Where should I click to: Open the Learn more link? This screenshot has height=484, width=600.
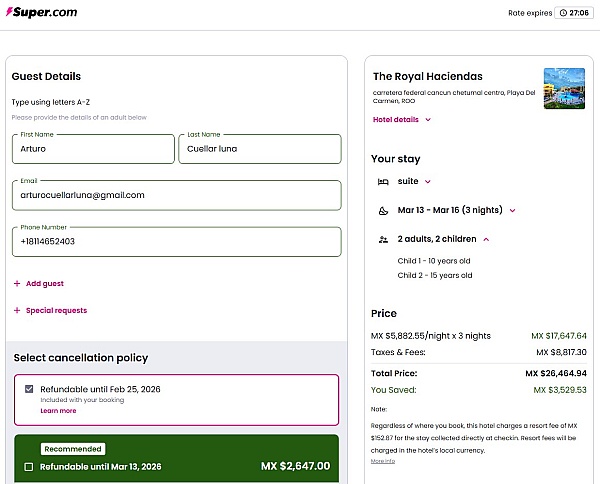click(58, 411)
